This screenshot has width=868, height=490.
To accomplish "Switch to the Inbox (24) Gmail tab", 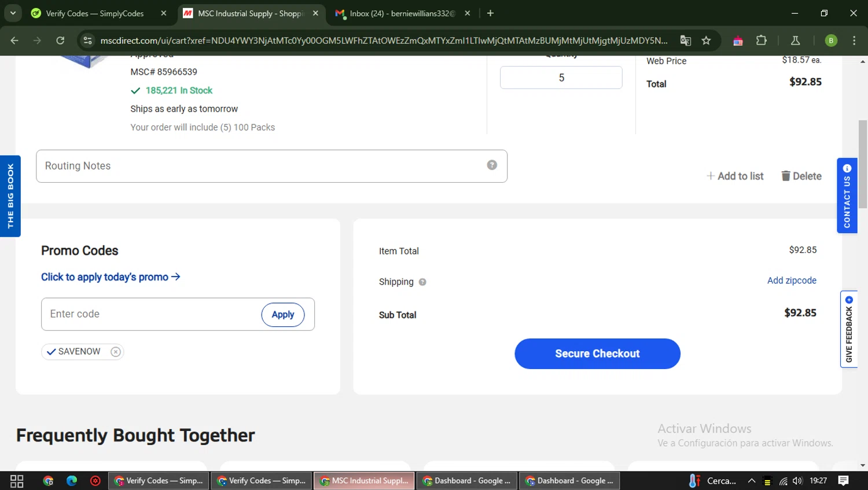I will [403, 13].
